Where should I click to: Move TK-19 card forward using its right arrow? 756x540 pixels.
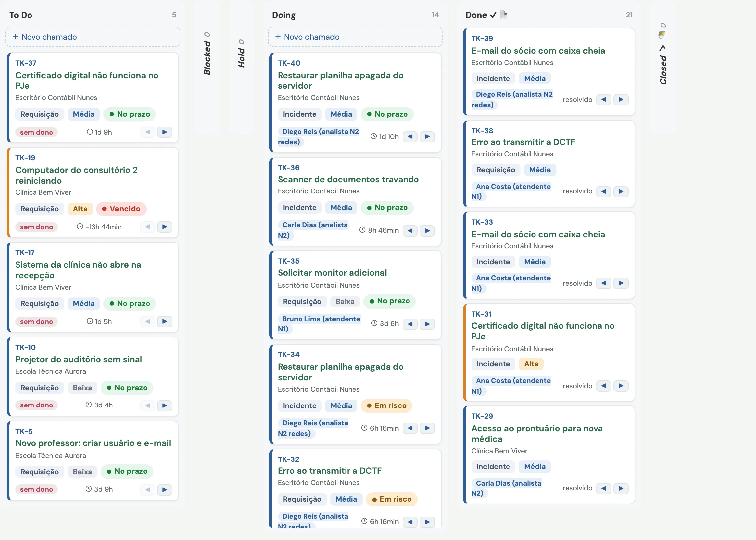165,227
